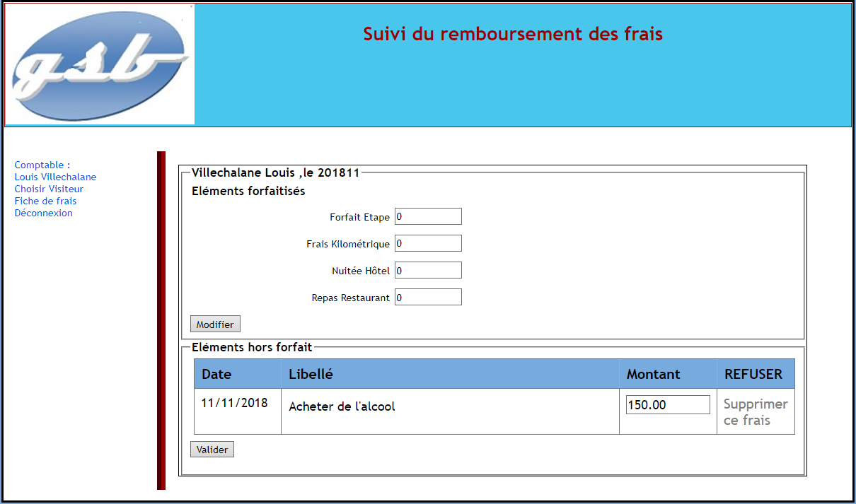
Task: Focus the Repas Restaurant input field
Action: click(x=428, y=297)
